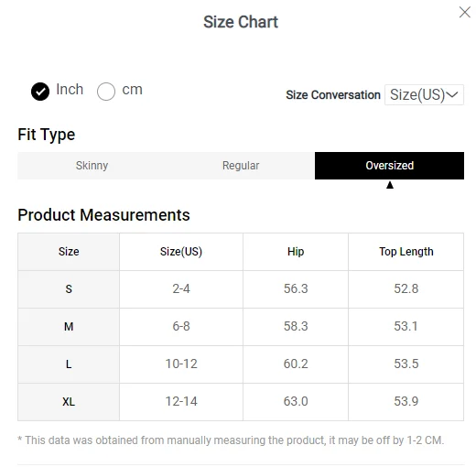Click the L size row label
Screen dimensions: 476x467
69,364
